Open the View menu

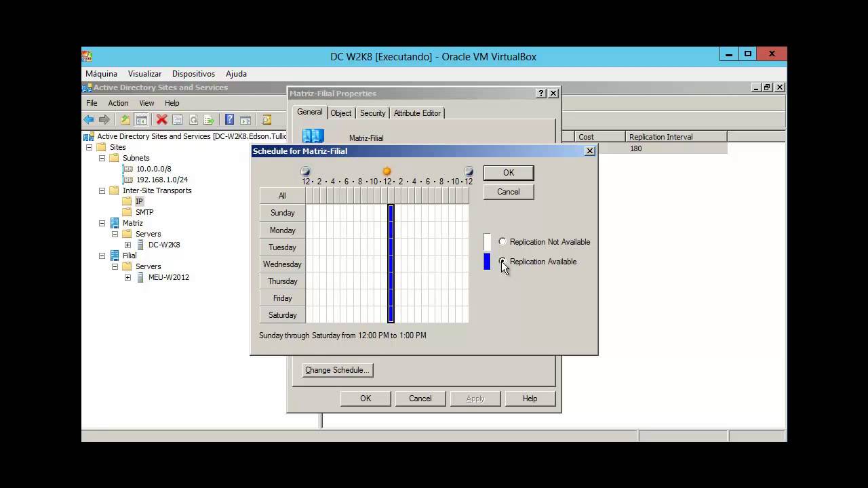tap(146, 103)
